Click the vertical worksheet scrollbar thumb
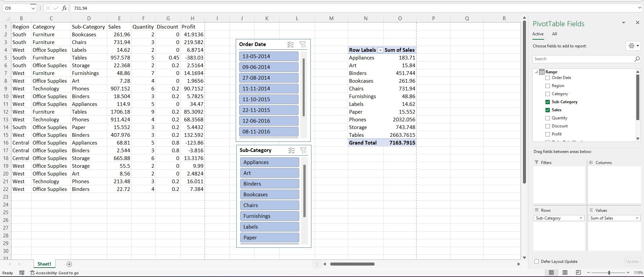This screenshot has height=277, width=644. 524,102
